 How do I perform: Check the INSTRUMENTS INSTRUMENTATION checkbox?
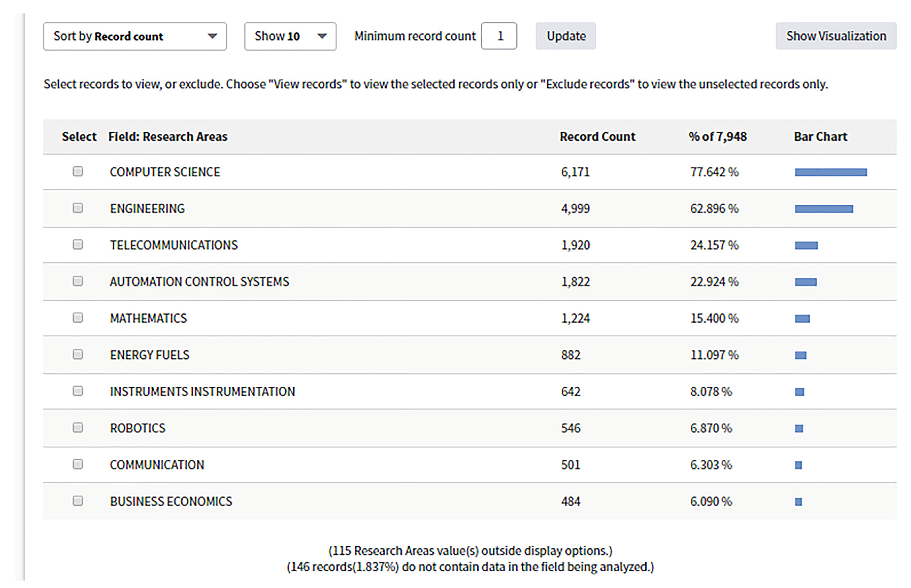(78, 391)
